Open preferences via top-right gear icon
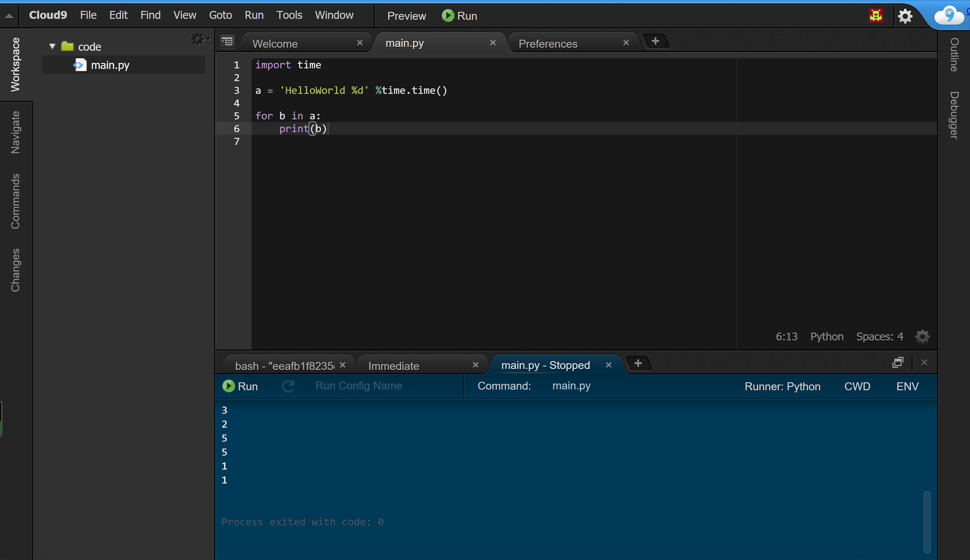970x560 pixels. pos(905,16)
